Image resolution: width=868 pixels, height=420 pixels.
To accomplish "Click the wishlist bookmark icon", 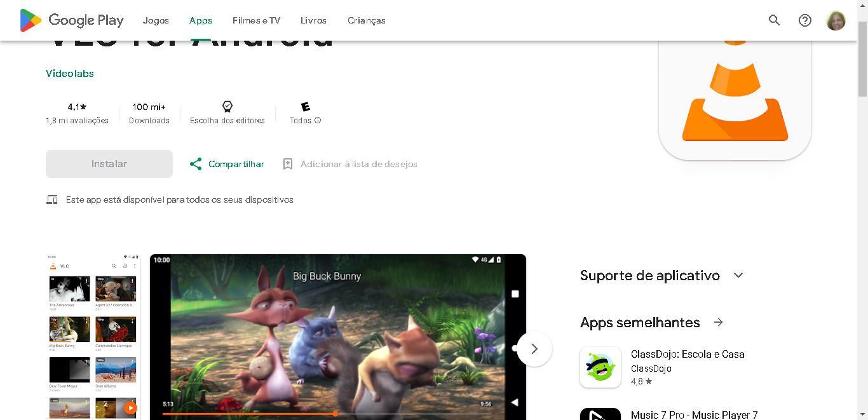I will [x=287, y=164].
